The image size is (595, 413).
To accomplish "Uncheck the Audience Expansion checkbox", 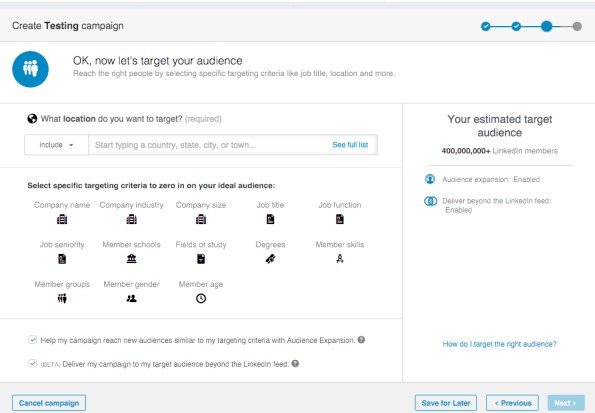I will (x=33, y=340).
